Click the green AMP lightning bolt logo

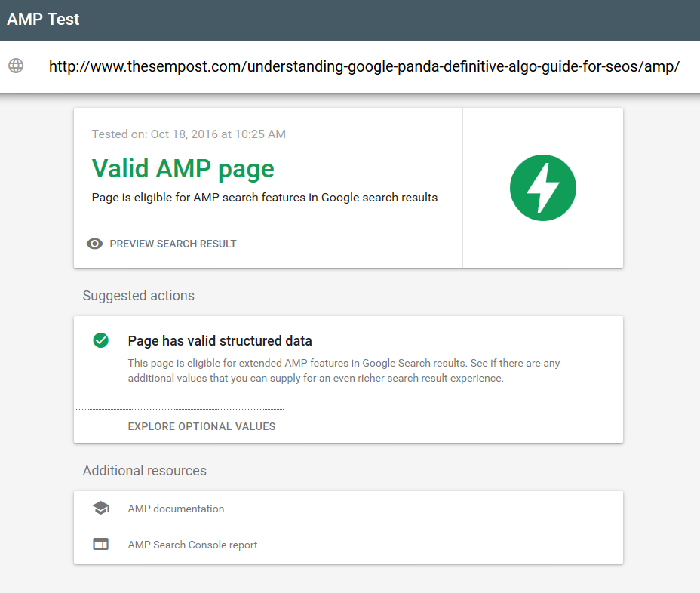pos(542,188)
